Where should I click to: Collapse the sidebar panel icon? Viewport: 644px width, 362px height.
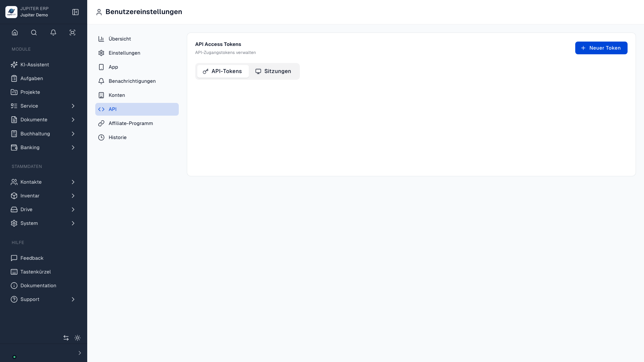click(75, 12)
